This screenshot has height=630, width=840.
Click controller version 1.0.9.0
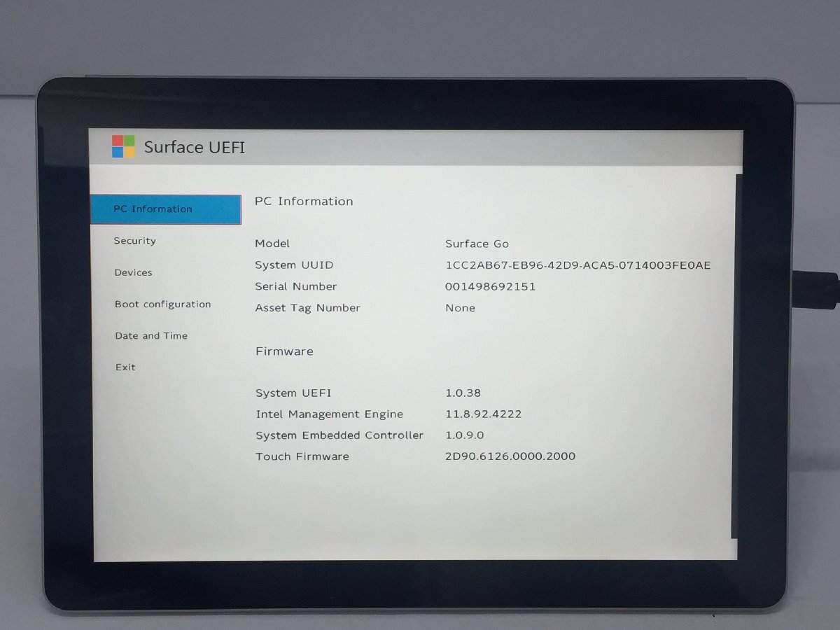(465, 435)
